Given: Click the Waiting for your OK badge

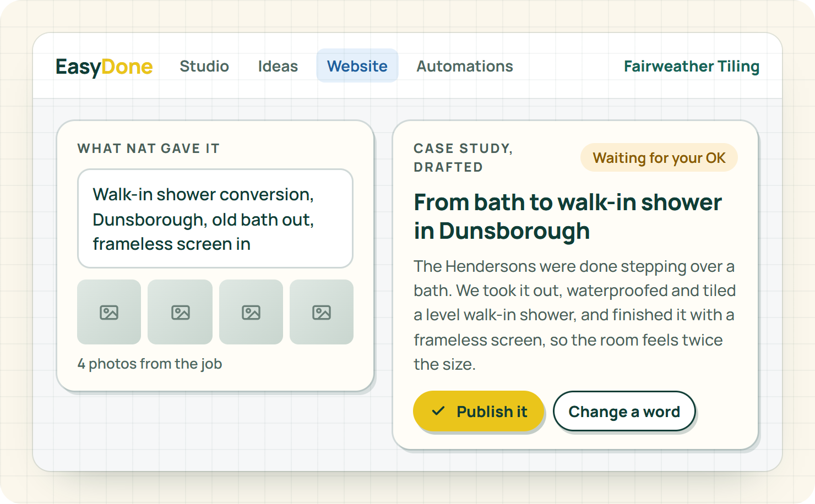Looking at the screenshot, I should click(x=659, y=158).
